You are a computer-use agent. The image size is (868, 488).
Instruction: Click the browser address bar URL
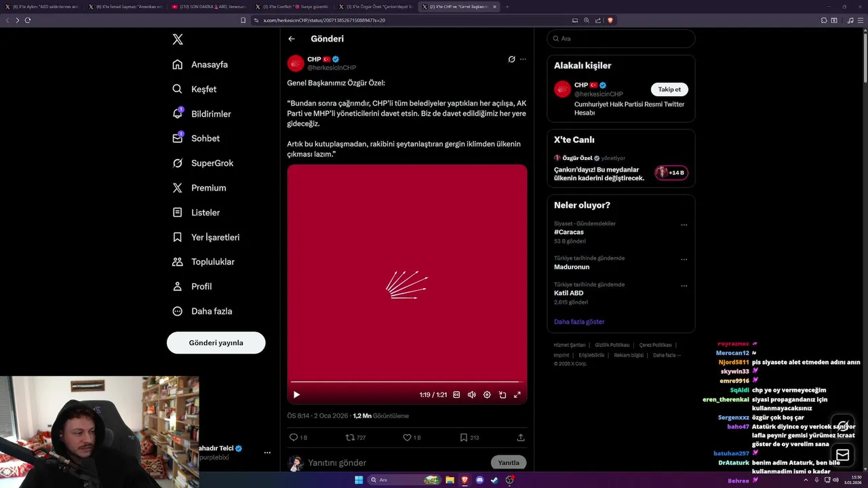coord(324,20)
